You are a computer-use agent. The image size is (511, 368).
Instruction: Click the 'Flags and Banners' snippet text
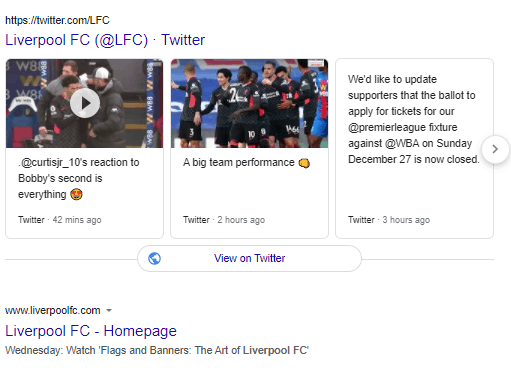tap(157, 350)
